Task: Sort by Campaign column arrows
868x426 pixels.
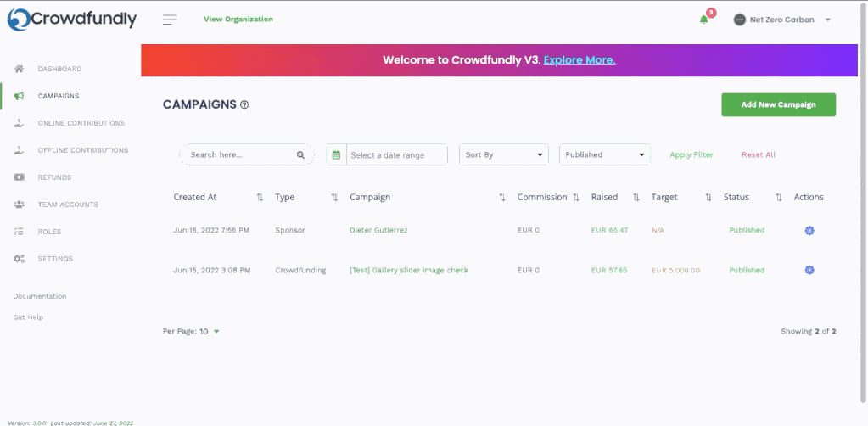Action: click(x=502, y=197)
